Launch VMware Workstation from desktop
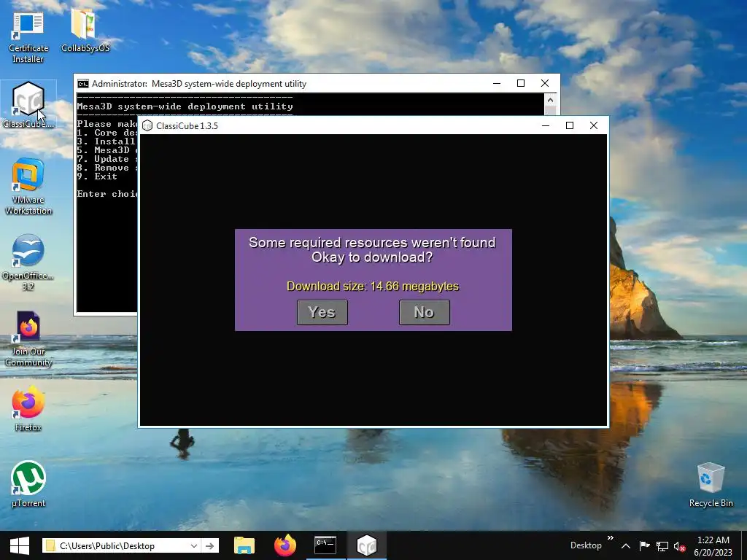747x560 pixels. coord(28,187)
